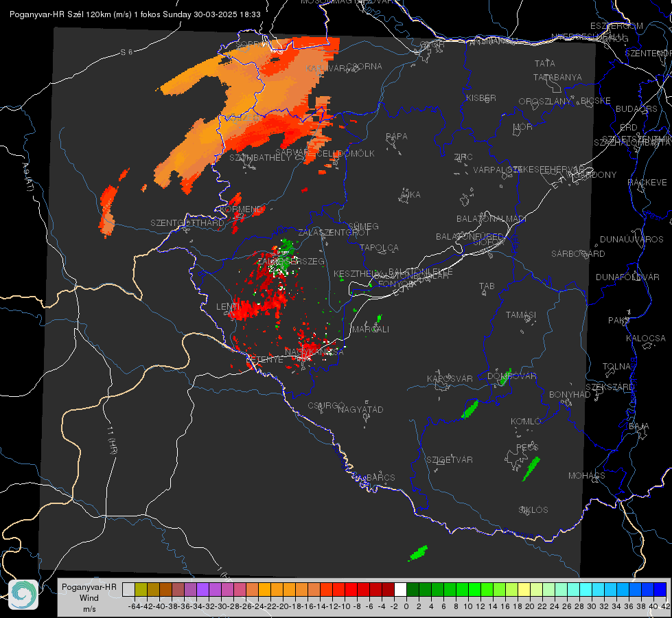Viewport: 672px width, 618px height.
Task: Click the CSURGÓ town label
Action: click(326, 405)
